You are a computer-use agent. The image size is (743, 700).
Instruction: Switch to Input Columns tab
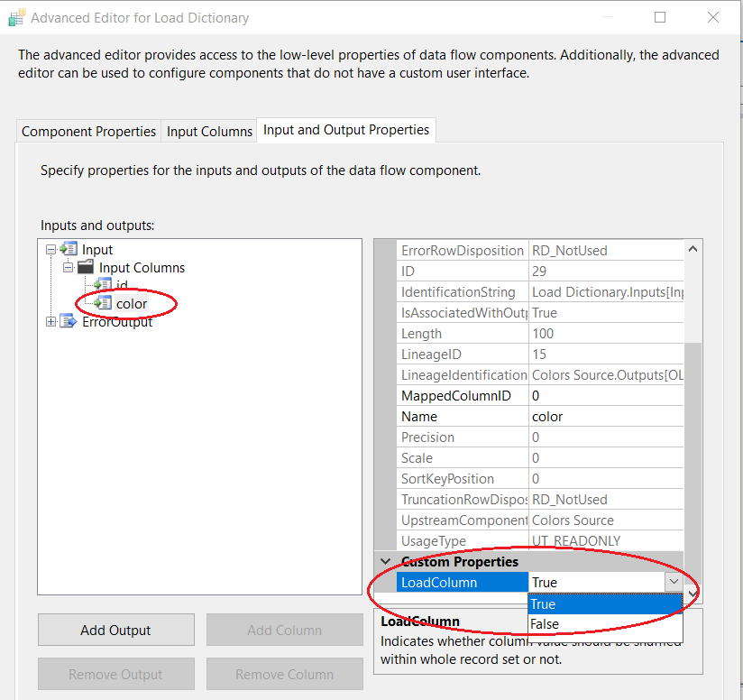coord(209,132)
